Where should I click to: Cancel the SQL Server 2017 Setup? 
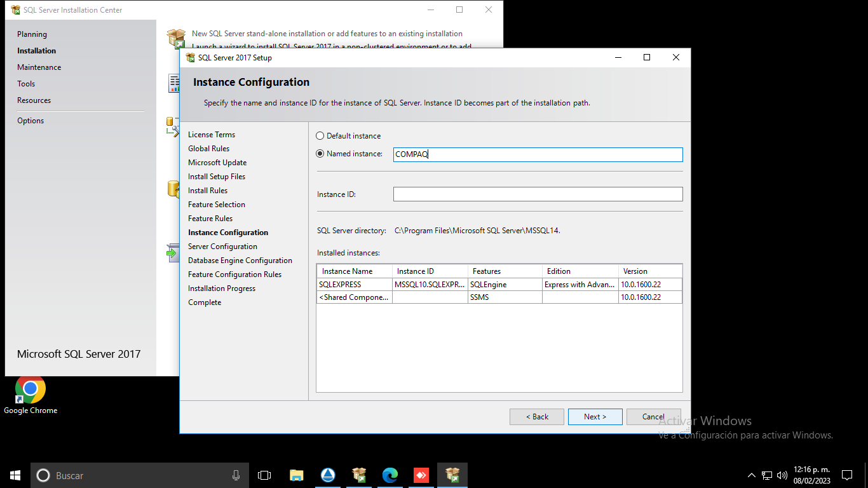tap(654, 417)
